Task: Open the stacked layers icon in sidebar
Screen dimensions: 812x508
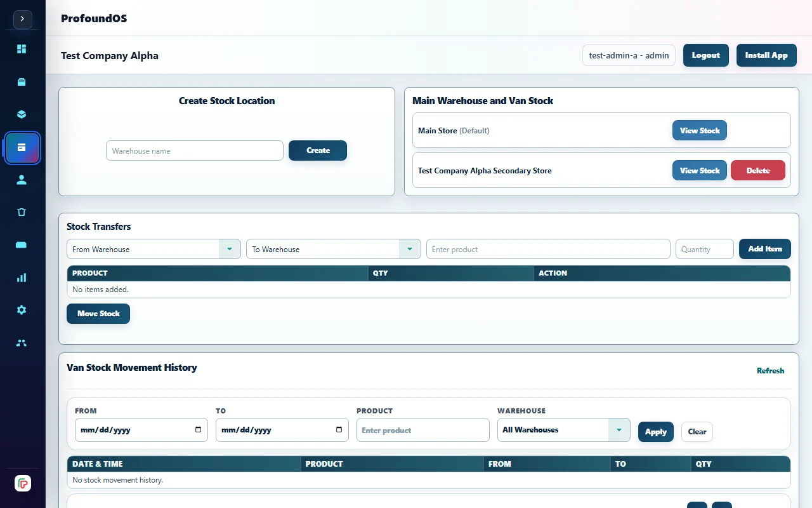Action: coord(22,114)
